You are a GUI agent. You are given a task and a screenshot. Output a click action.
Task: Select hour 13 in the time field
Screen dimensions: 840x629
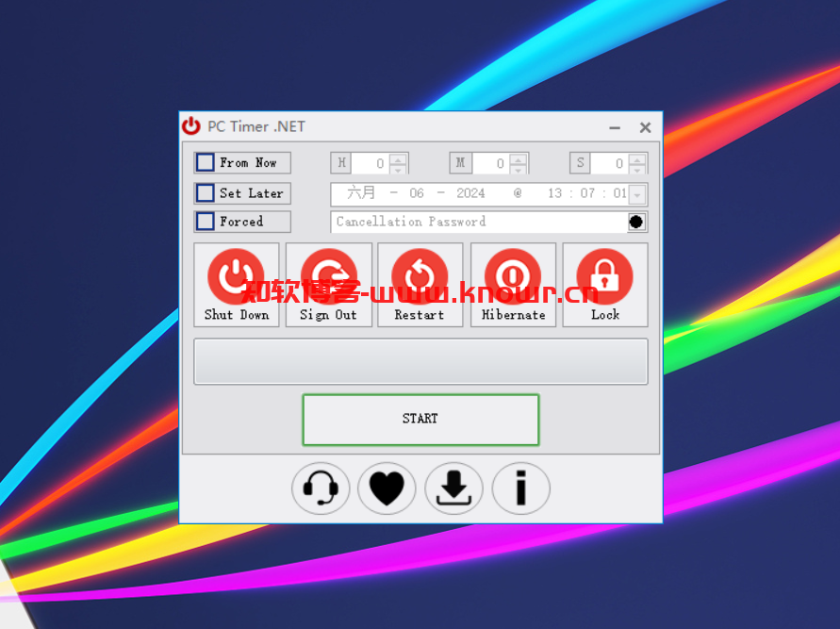point(554,193)
